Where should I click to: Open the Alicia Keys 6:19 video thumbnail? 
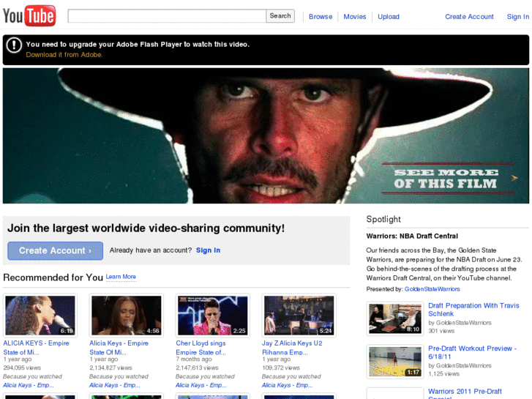[x=40, y=316]
